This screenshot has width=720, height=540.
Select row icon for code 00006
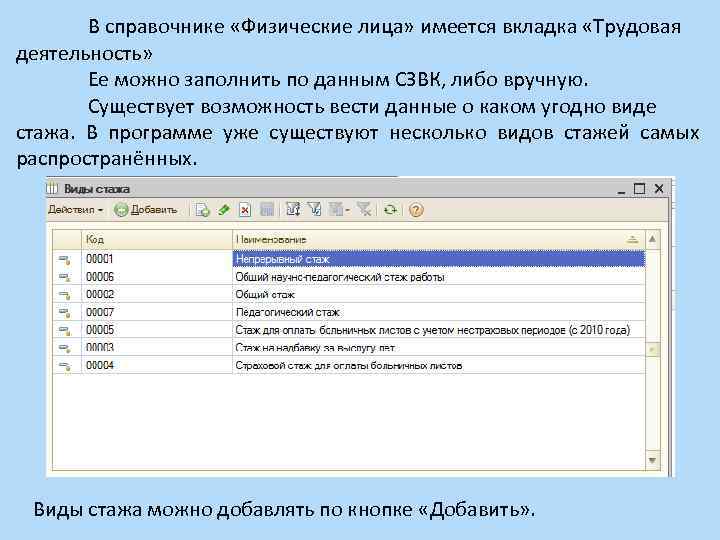(x=65, y=277)
